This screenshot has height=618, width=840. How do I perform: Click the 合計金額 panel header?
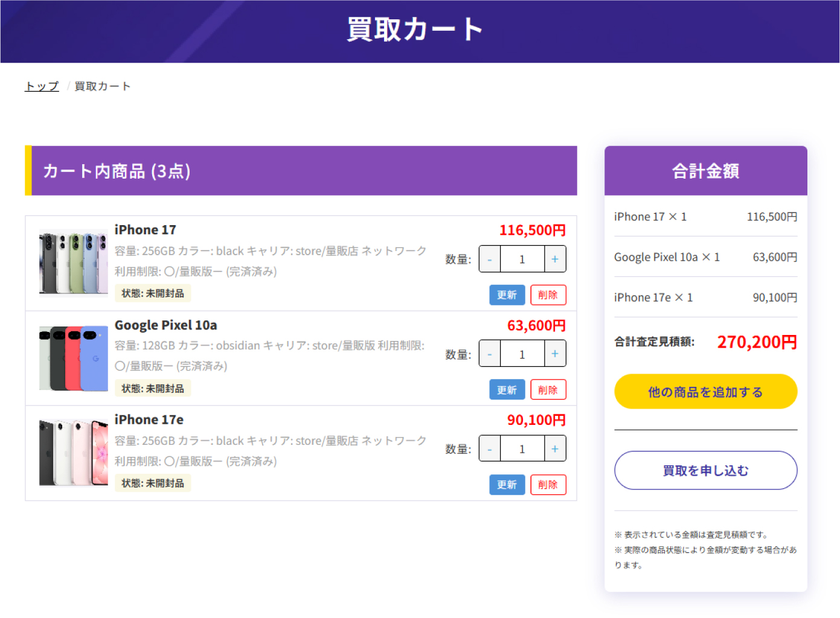[706, 171]
